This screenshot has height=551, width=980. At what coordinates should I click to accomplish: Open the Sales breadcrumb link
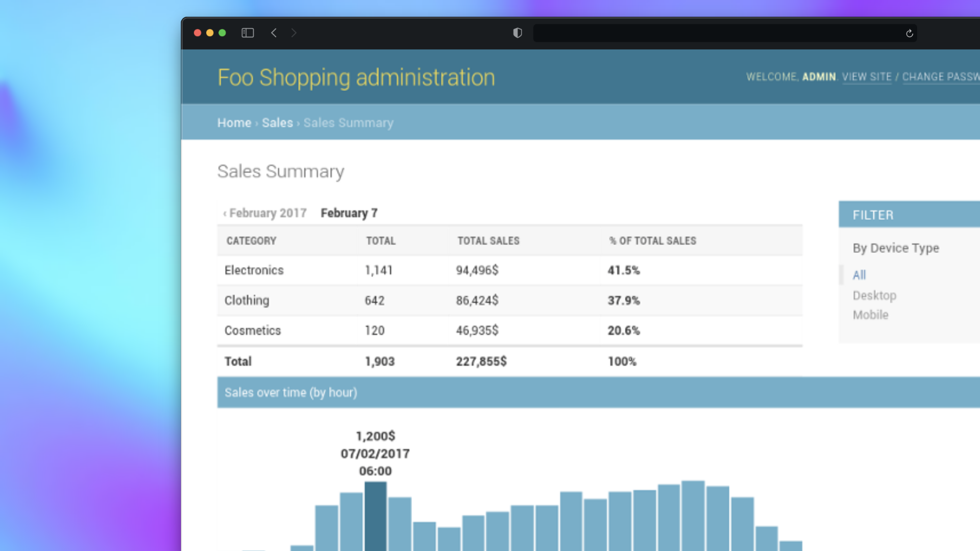click(x=277, y=123)
